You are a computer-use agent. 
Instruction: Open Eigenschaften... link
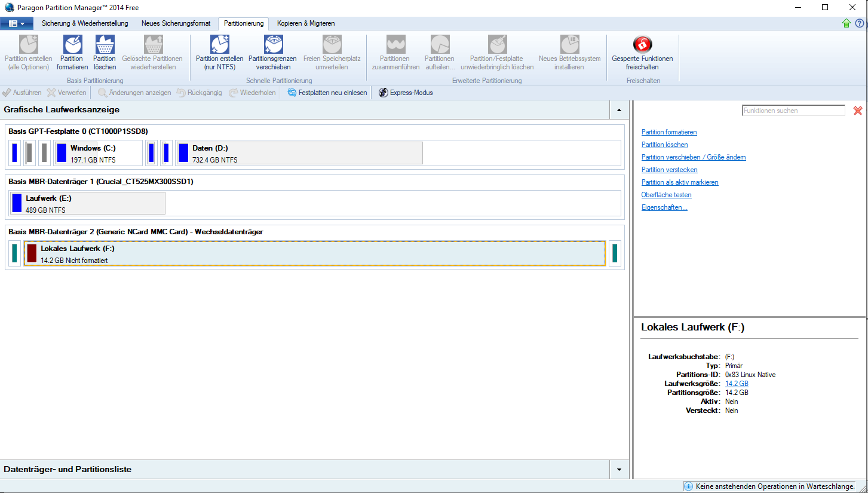664,207
